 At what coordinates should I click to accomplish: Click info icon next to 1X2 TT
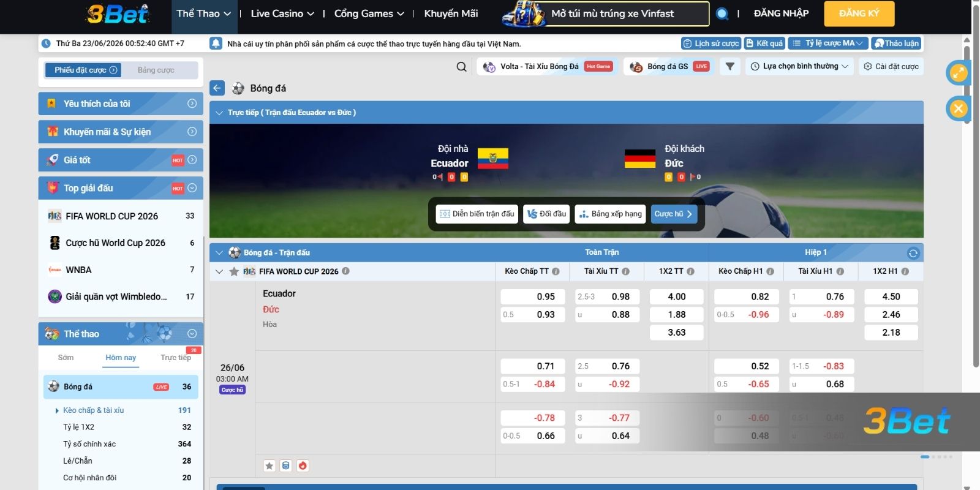click(x=690, y=271)
